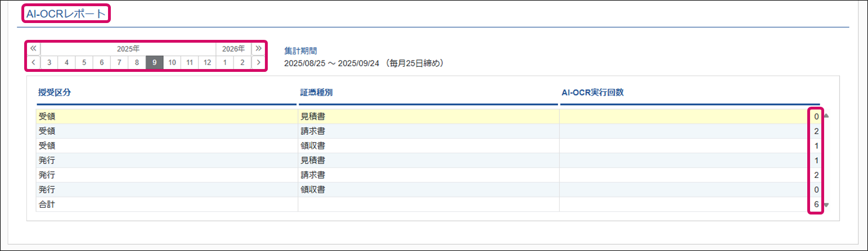Click the next year double-chevron arrow
The height and width of the screenshot is (251, 868).
259,48
